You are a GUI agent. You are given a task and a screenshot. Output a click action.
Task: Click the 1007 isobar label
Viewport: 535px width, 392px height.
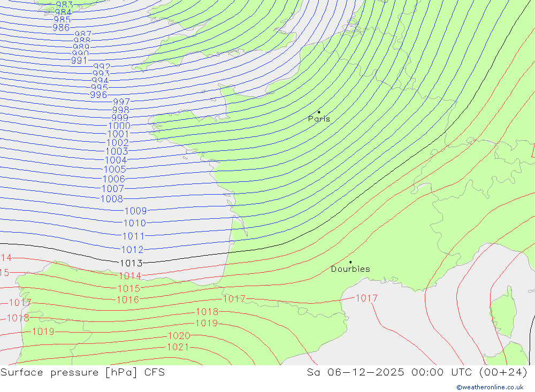coord(112,189)
